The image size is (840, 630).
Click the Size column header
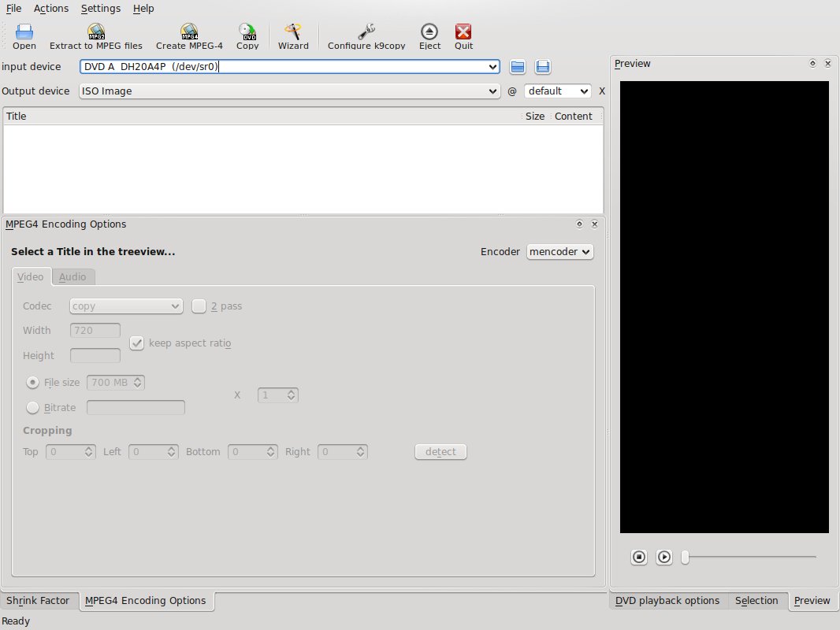[x=535, y=116]
